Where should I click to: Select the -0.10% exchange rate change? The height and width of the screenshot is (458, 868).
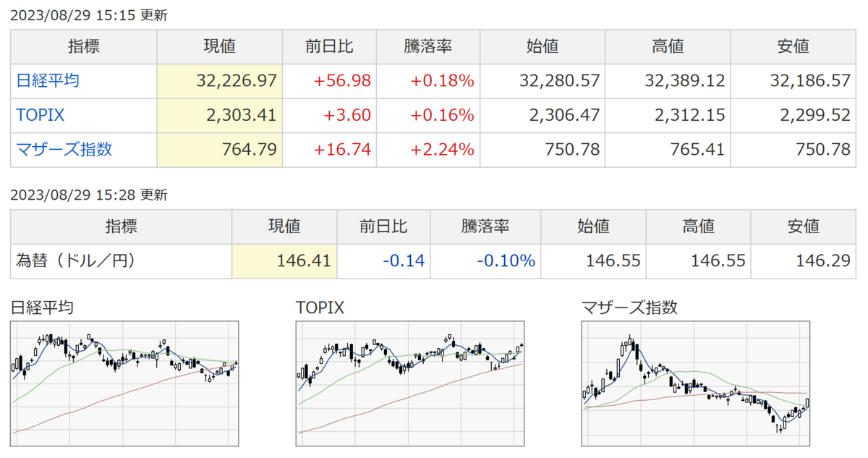(506, 260)
